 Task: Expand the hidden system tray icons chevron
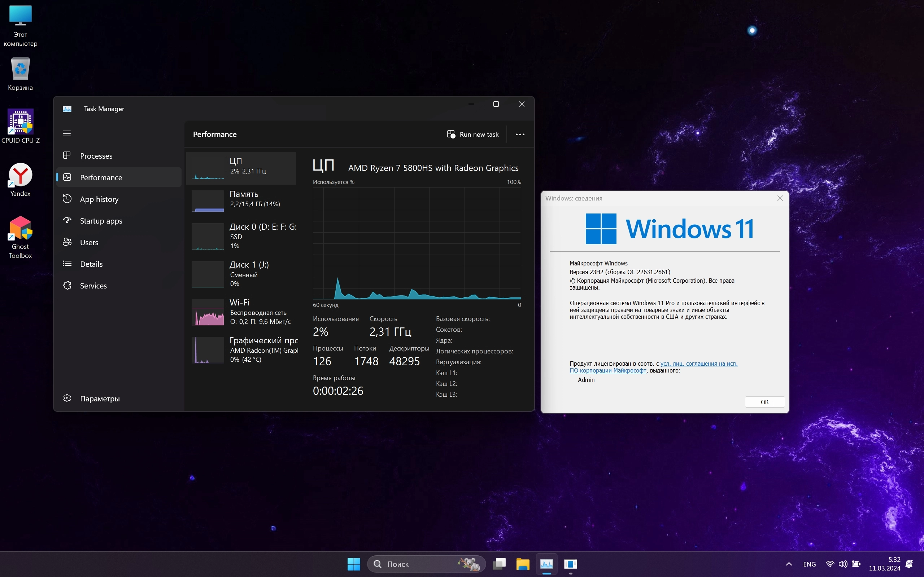pos(789,564)
